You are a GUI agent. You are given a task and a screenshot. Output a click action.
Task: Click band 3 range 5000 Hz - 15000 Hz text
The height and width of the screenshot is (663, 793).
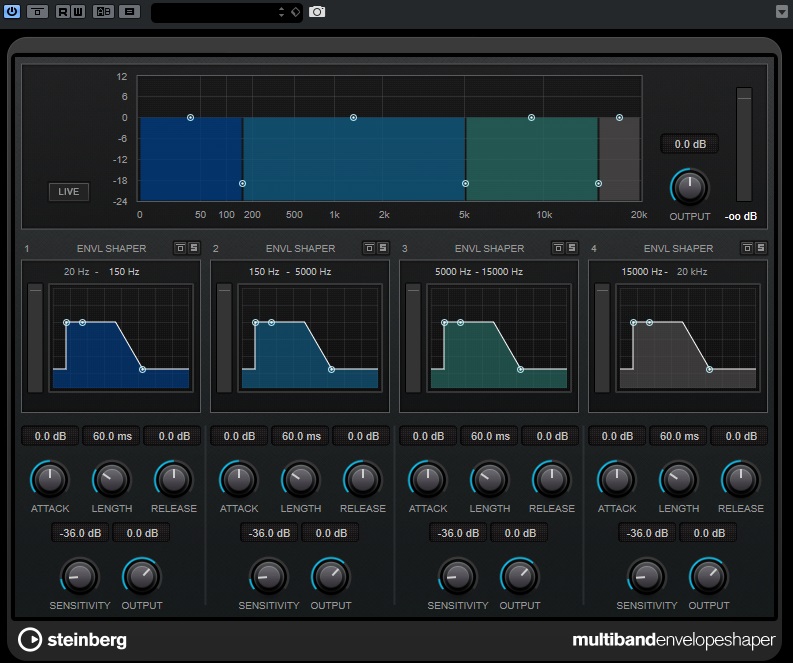pos(478,272)
